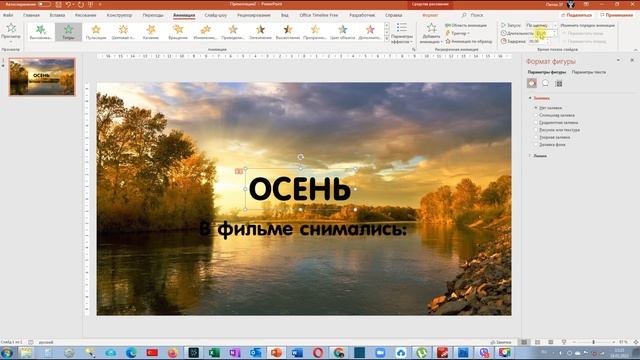Image resolution: width=640 pixels, height=360 pixels.
Task: Select the slide 1 thumbnail
Action: 42,77
